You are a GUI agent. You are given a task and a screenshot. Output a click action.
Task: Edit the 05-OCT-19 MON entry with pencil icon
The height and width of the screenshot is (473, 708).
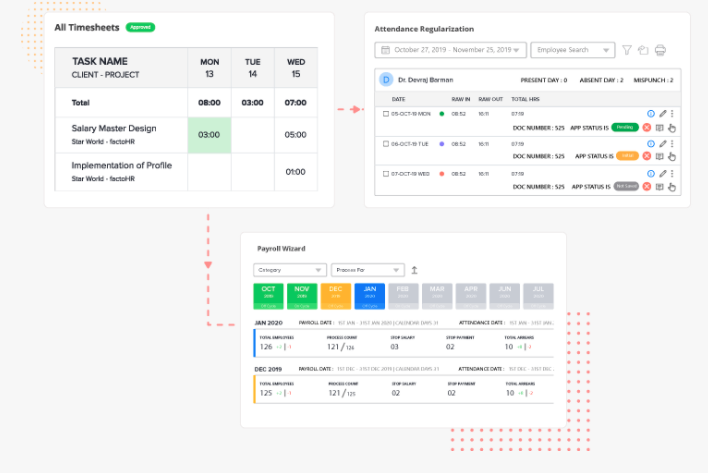tap(662, 114)
